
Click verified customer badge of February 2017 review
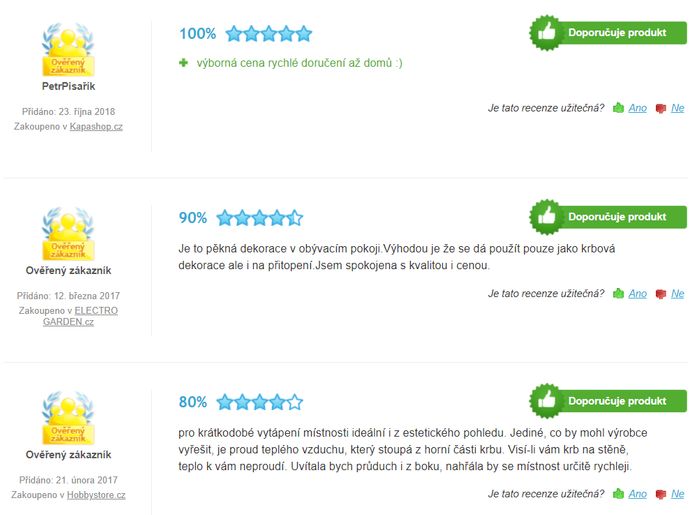point(68,418)
